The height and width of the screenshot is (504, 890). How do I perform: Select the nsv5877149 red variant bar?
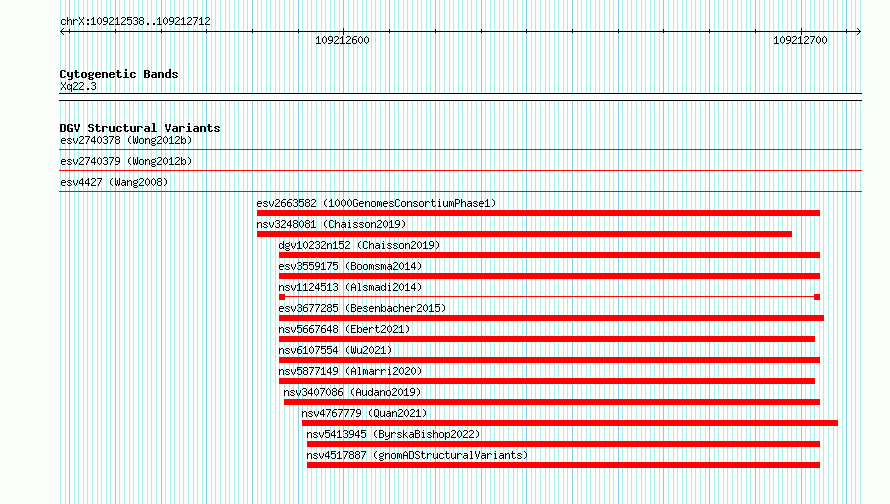point(547,381)
